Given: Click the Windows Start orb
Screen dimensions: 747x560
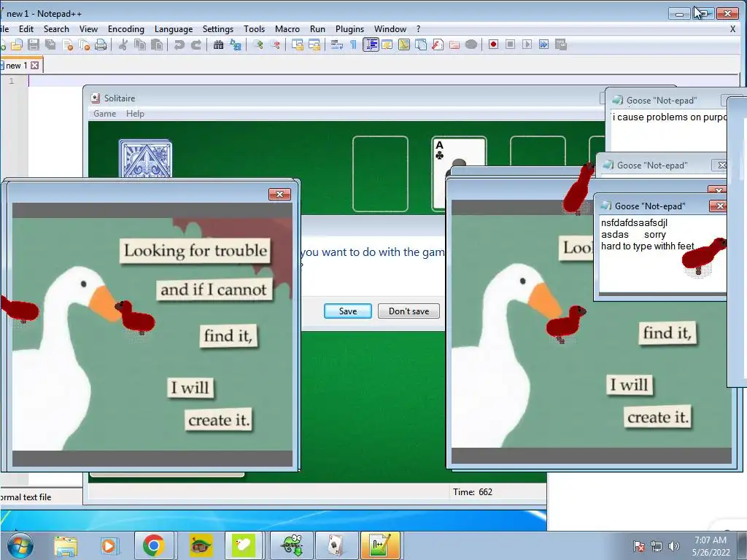Looking at the screenshot, I should [20, 545].
